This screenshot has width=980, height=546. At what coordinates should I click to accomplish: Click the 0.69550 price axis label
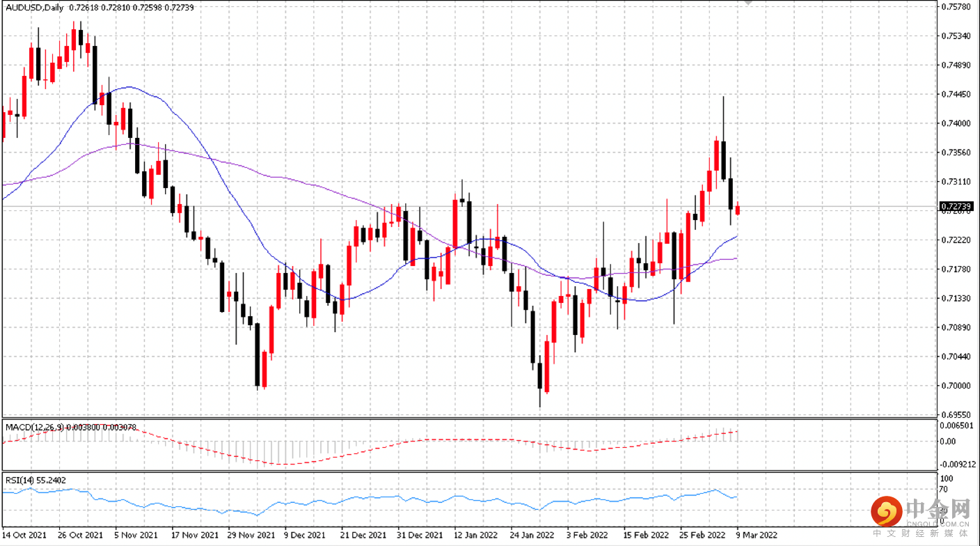pos(956,415)
